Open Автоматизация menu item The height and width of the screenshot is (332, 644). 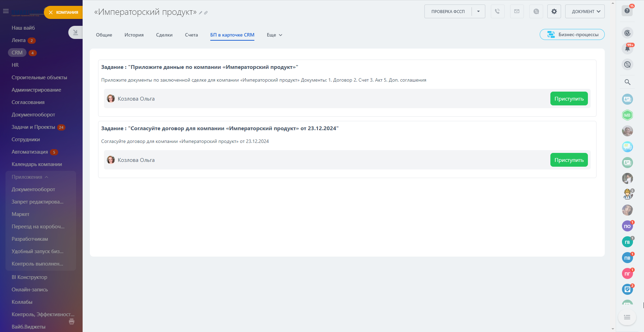click(x=30, y=152)
